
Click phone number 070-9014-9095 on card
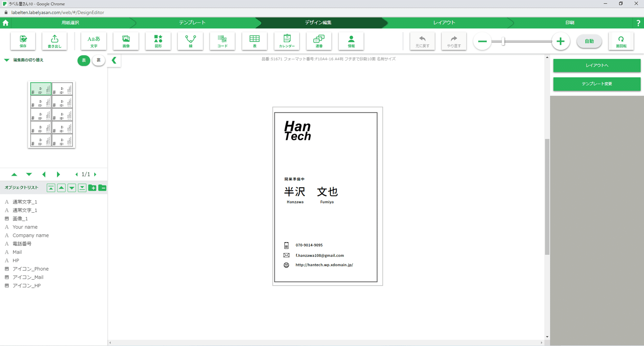point(309,245)
